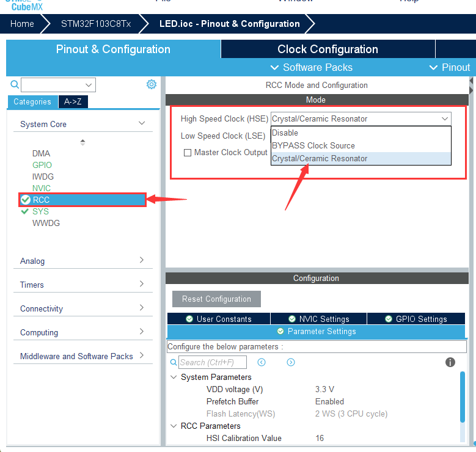Viewport: 476px width, 452px height.
Task: Open the NVIC Settings tab
Action: tap(318, 319)
